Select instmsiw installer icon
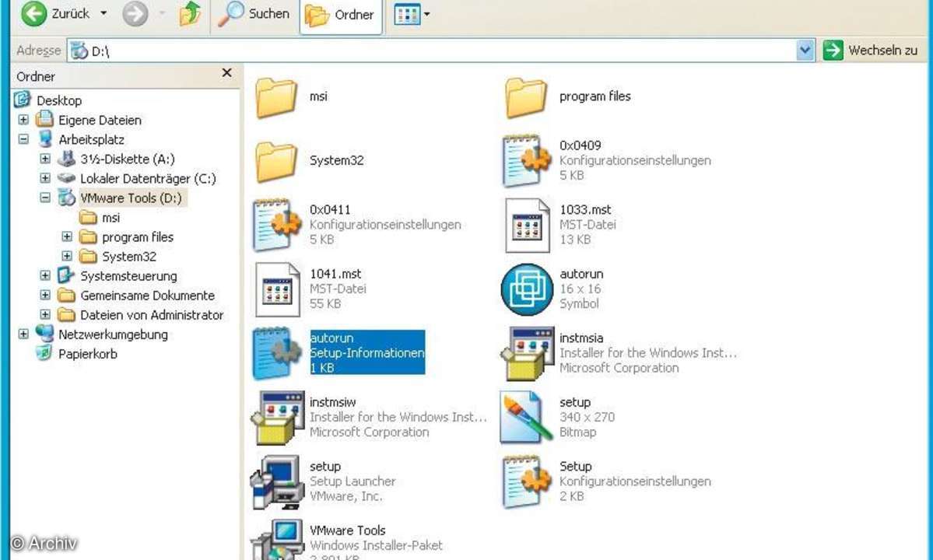This screenshot has height=560, width=933. click(x=277, y=418)
